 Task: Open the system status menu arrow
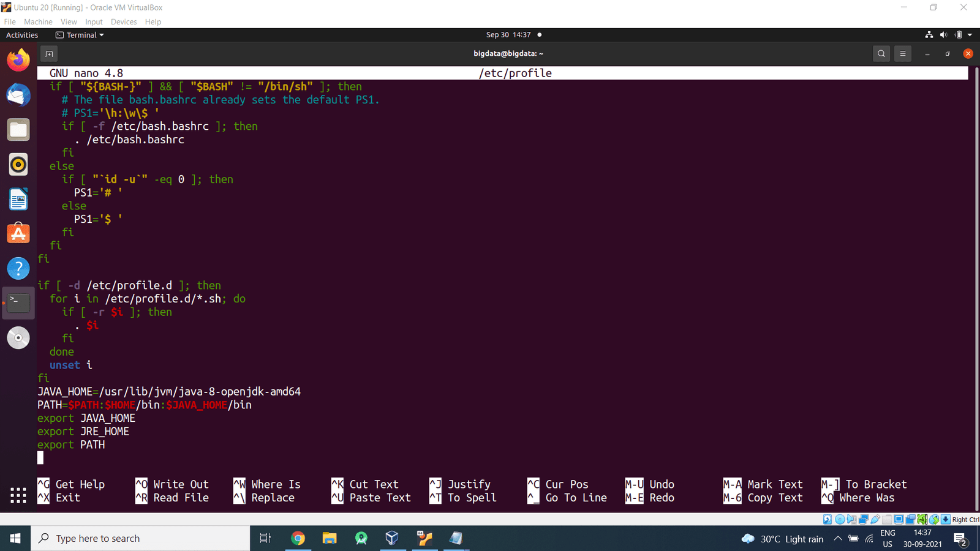pyautogui.click(x=970, y=35)
